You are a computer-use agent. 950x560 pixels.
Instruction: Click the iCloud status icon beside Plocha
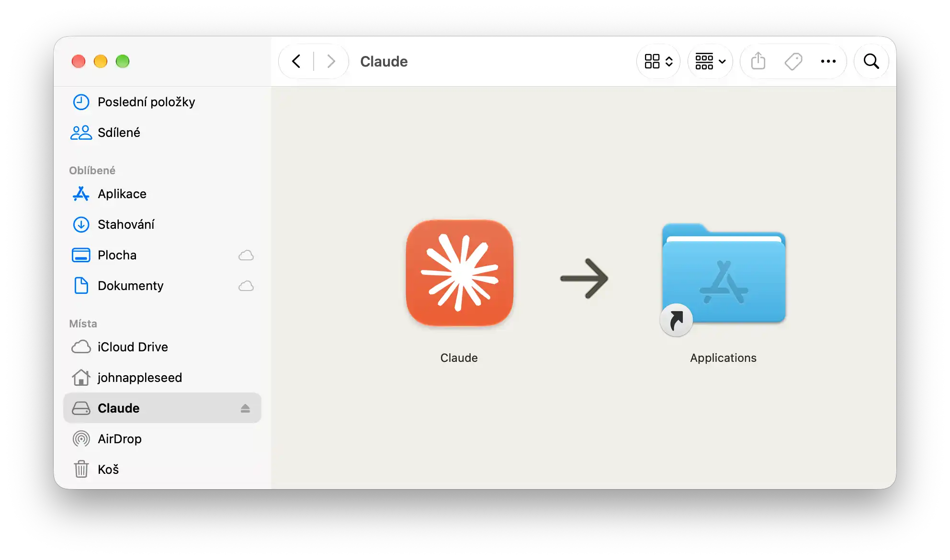(246, 255)
